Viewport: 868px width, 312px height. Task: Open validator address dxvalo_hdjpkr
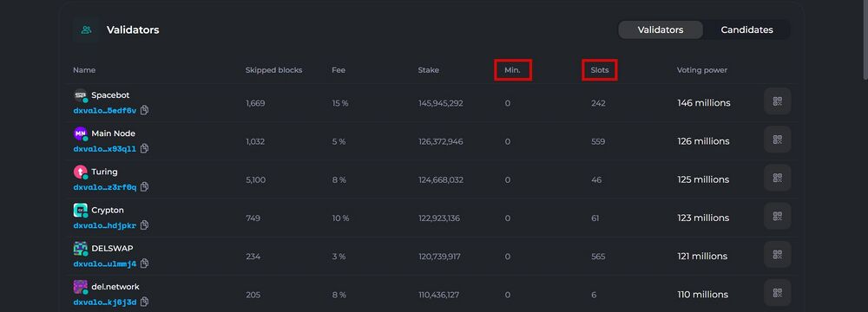pos(105,225)
